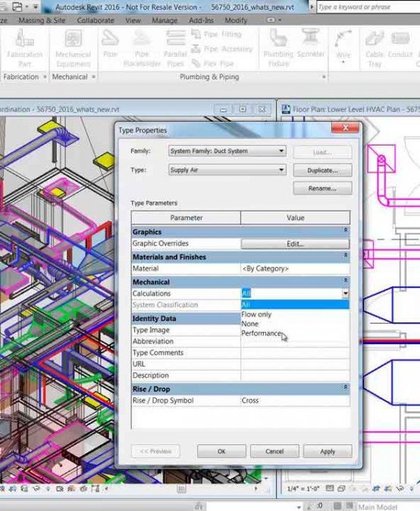This screenshot has height=511, width=420.
Task: Click the Material value <By Category>
Action: click(x=295, y=269)
